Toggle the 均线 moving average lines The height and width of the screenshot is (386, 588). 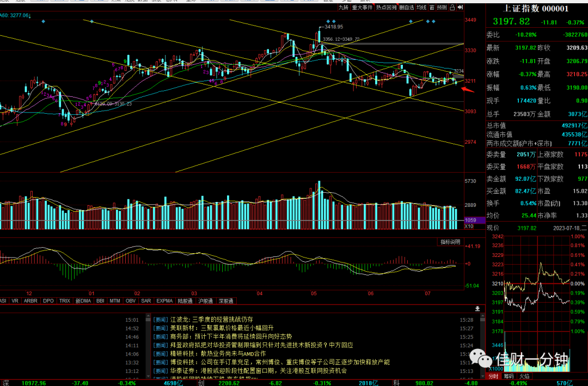pos(422,8)
